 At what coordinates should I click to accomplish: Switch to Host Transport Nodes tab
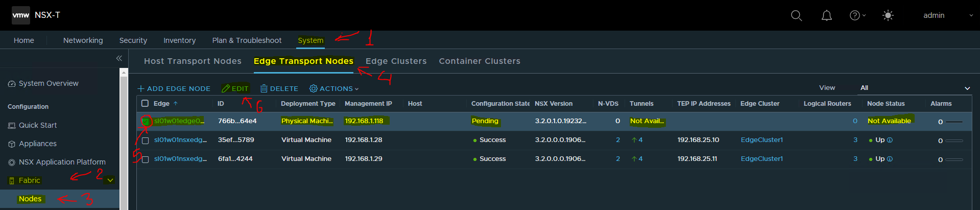click(193, 61)
